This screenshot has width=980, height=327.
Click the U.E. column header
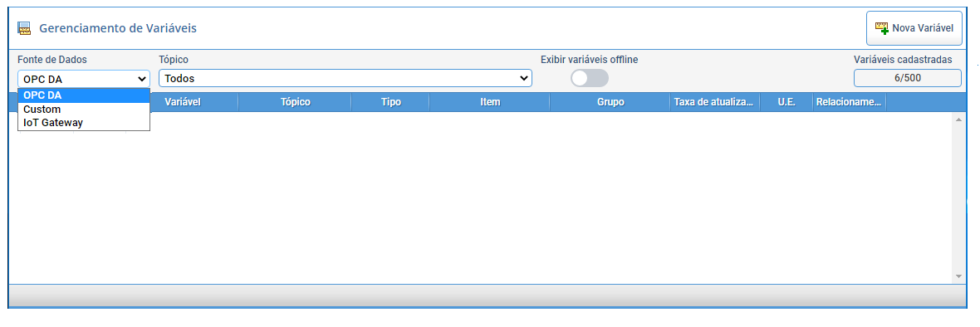click(786, 102)
